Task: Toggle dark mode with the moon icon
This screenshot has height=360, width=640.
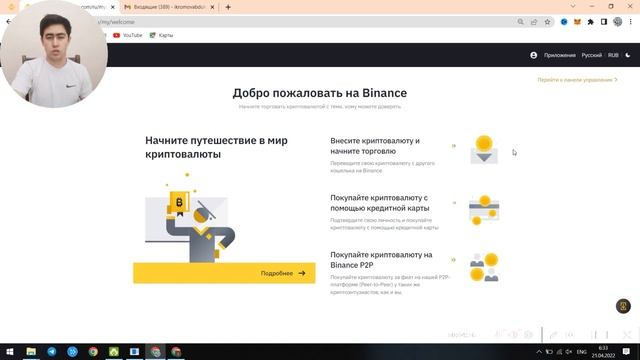Action: [628, 55]
